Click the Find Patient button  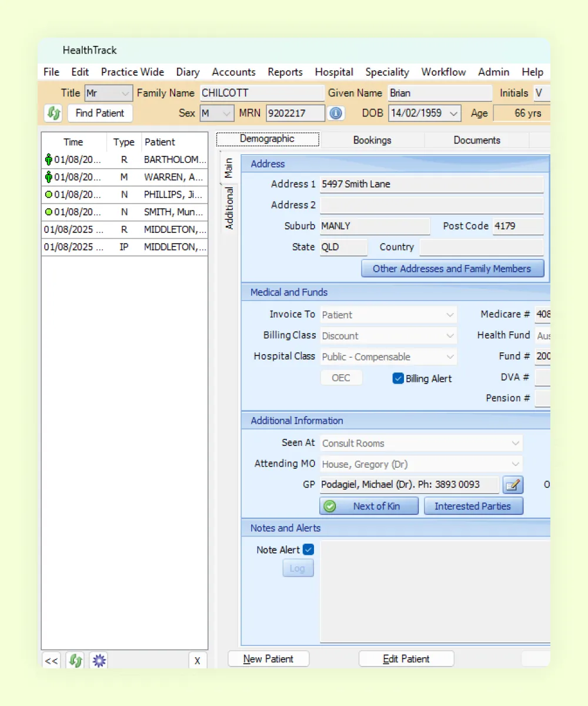pyautogui.click(x=100, y=113)
